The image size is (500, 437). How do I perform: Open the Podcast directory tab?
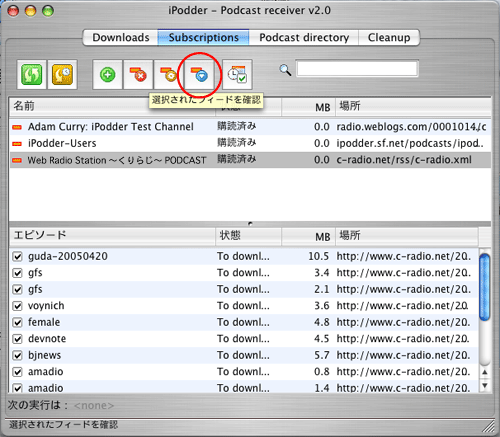pyautogui.click(x=304, y=37)
